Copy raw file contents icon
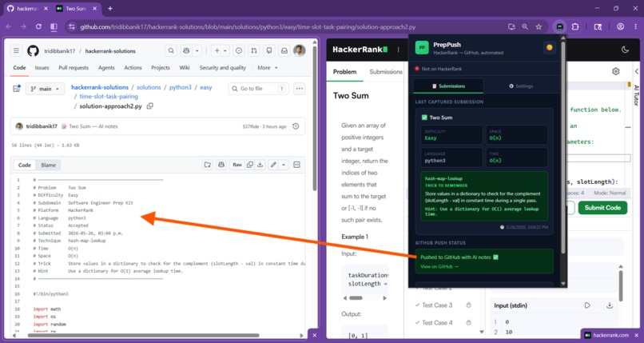This screenshot has height=343, width=644. coord(250,165)
